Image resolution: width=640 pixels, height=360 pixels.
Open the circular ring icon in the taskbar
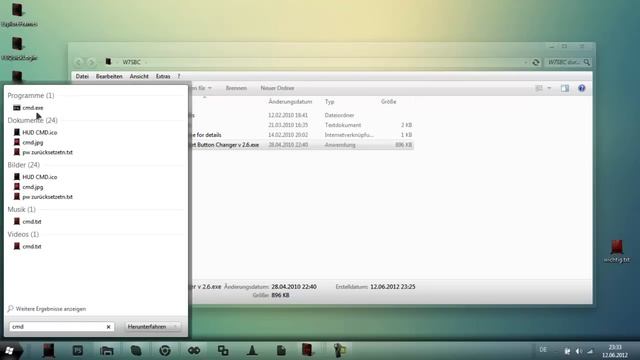coord(165,350)
